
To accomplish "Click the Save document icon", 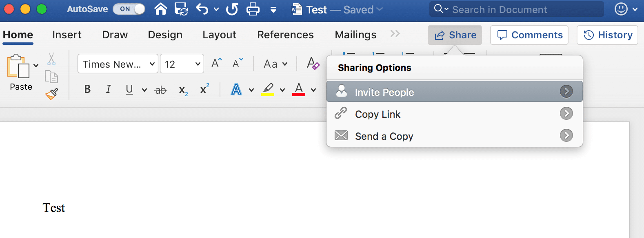I will click(x=181, y=9).
